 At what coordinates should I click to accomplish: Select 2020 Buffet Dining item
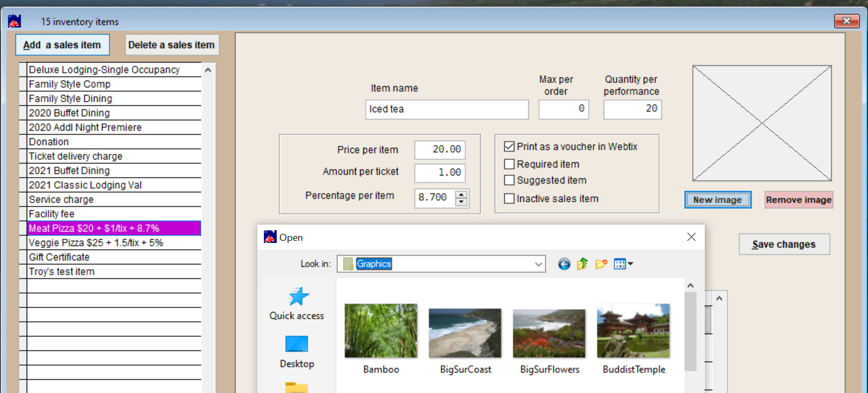pos(114,113)
